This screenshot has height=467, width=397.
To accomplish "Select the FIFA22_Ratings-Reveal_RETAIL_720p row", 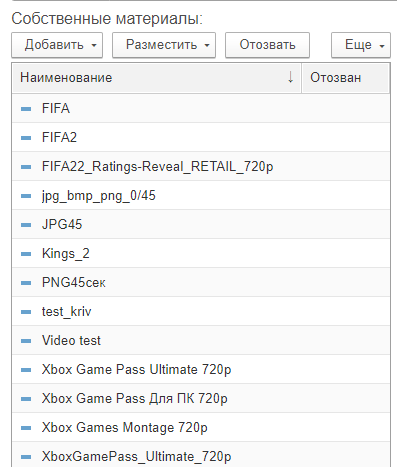I will [x=201, y=166].
